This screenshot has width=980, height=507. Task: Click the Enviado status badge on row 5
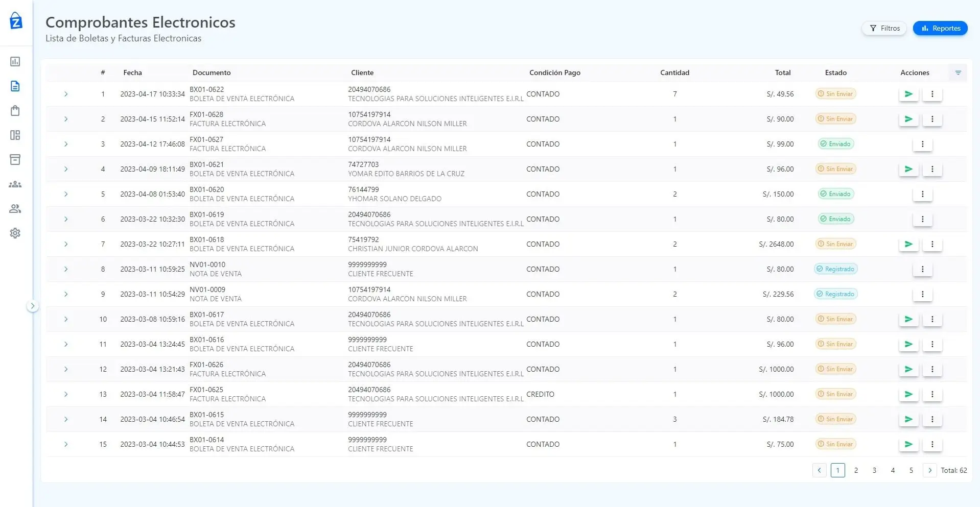835,194
